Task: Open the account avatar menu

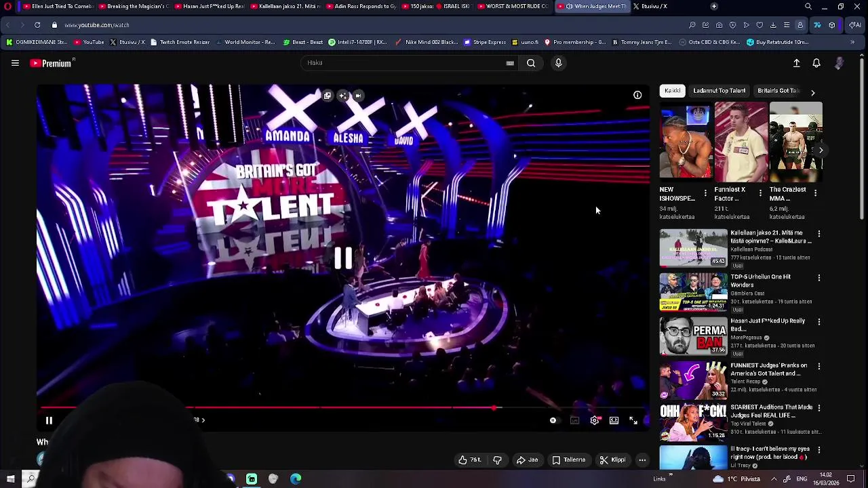Action: pos(840,63)
